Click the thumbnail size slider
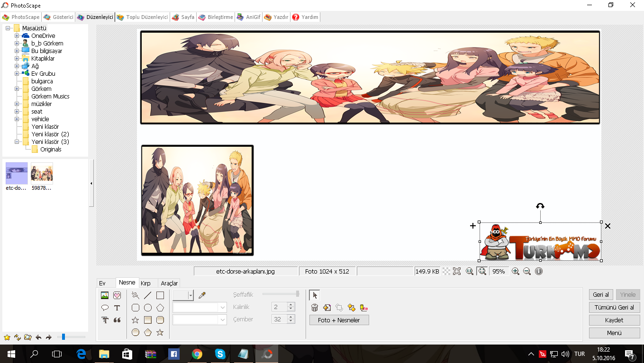Image resolution: width=644 pixels, height=363 pixels. pos(71,337)
